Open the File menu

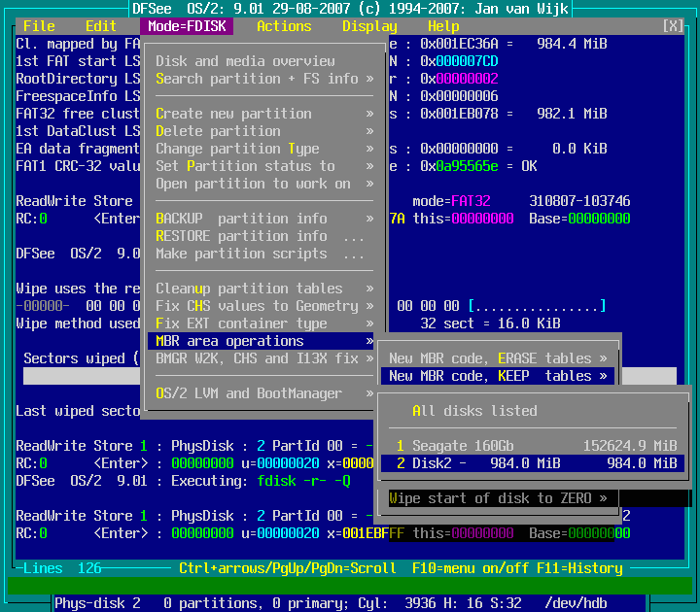[x=39, y=26]
